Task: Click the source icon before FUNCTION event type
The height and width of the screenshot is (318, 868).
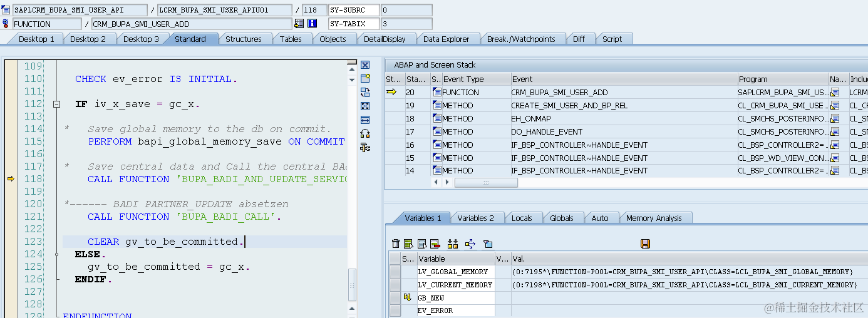Action: (x=437, y=92)
